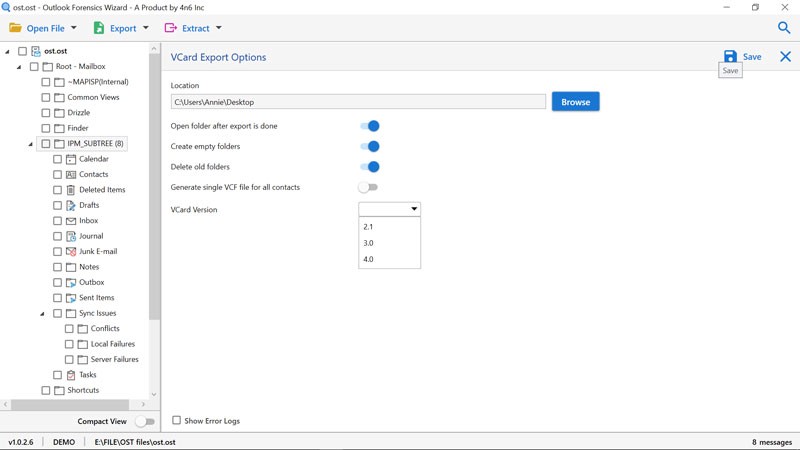
Task: Click the Deleted Items trash icon
Action: coord(71,190)
